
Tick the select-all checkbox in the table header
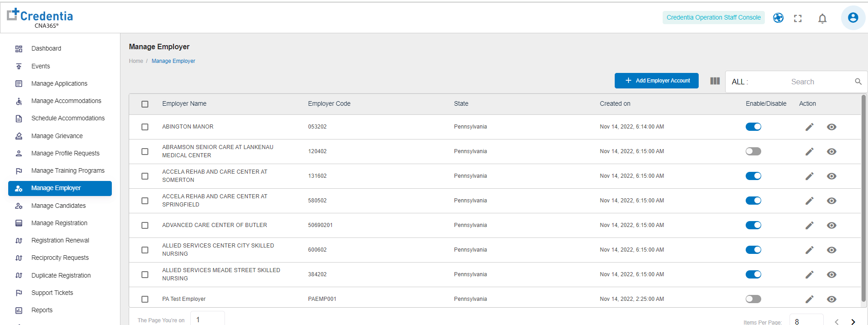tap(145, 104)
